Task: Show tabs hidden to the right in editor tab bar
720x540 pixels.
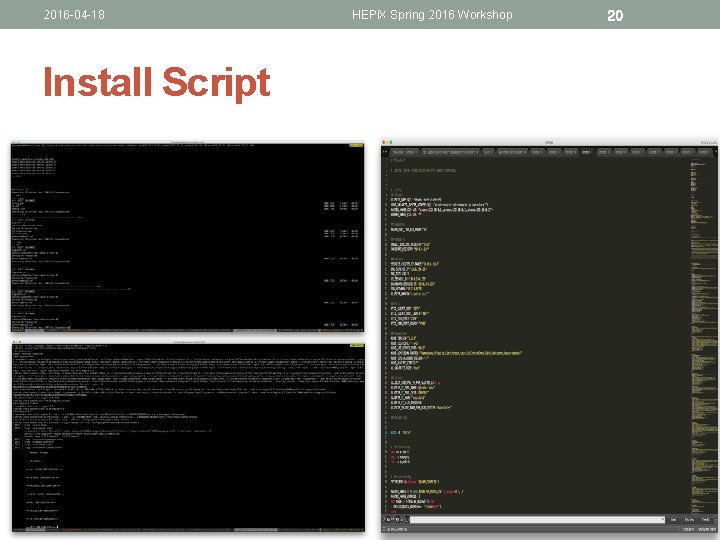Action: coord(386,152)
